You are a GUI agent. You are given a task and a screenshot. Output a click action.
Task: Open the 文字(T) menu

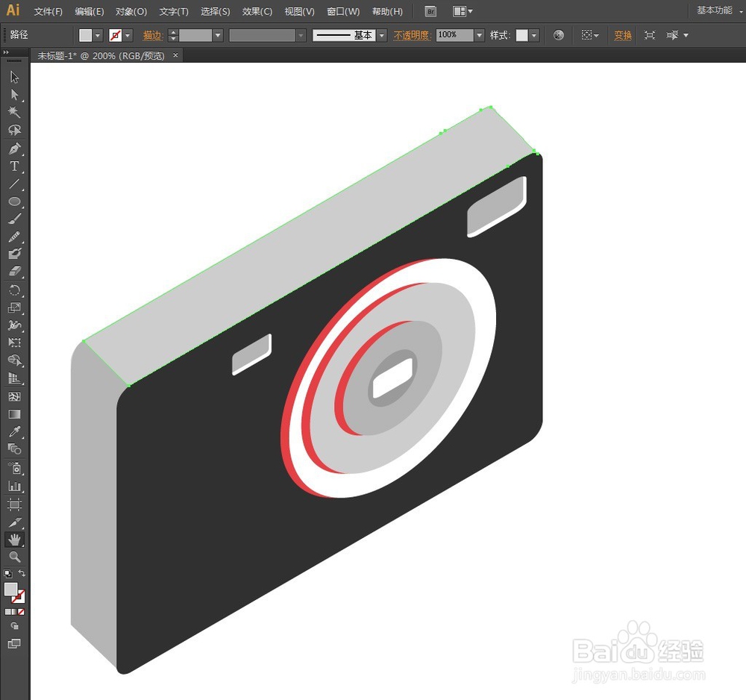(x=174, y=11)
